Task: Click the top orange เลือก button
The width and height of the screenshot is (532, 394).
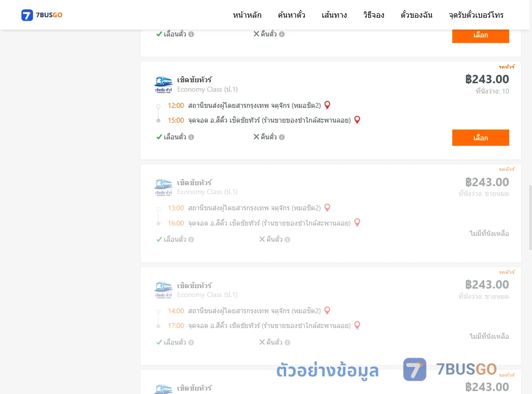Action: pos(480,35)
